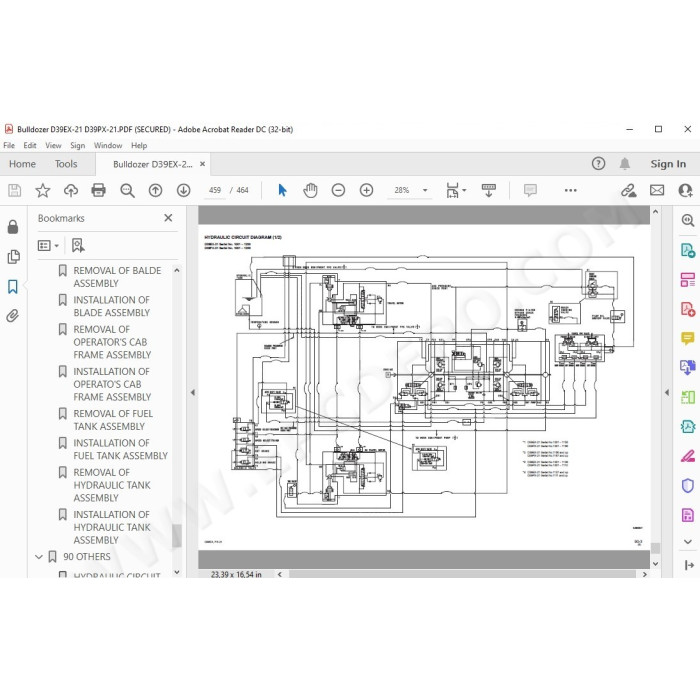Click the bookmarks panel vertical scrollbar
This screenshot has height=700, width=700.
pyautogui.click(x=177, y=535)
